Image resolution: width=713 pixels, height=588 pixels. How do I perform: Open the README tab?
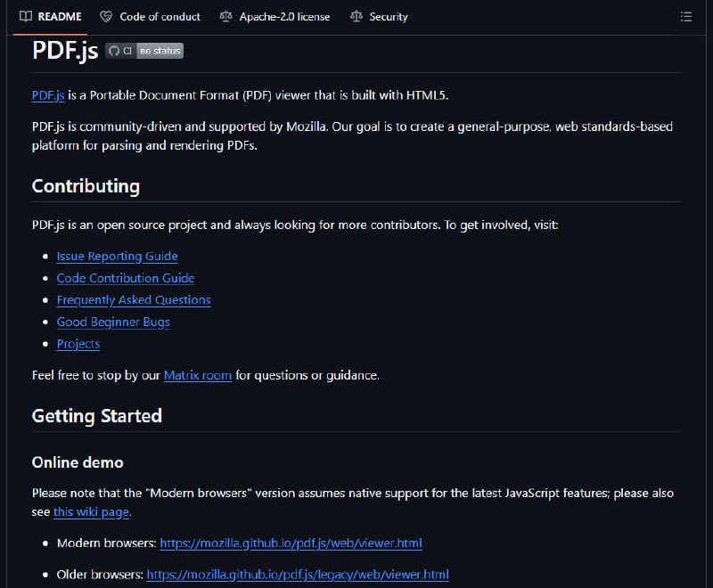(x=51, y=17)
